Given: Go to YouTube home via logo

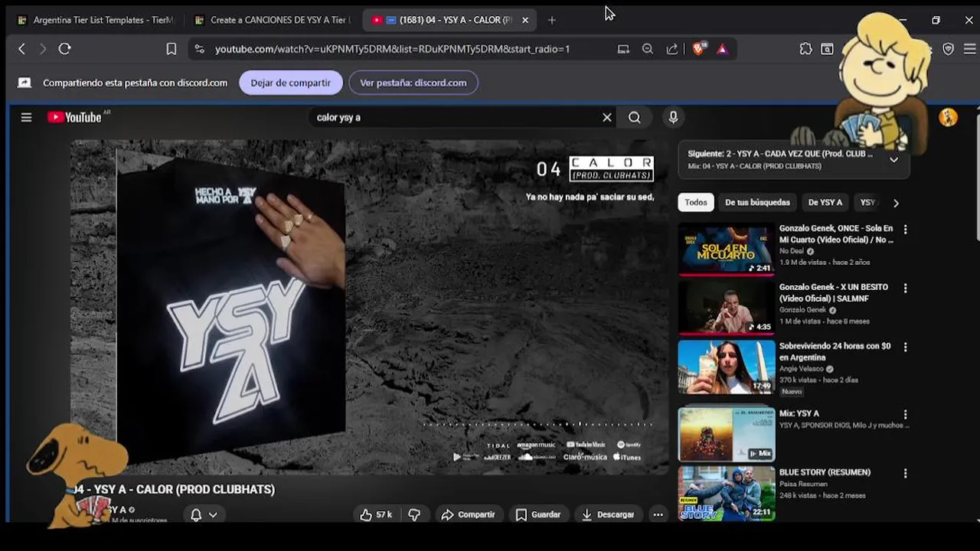Looking at the screenshot, I should click(74, 117).
